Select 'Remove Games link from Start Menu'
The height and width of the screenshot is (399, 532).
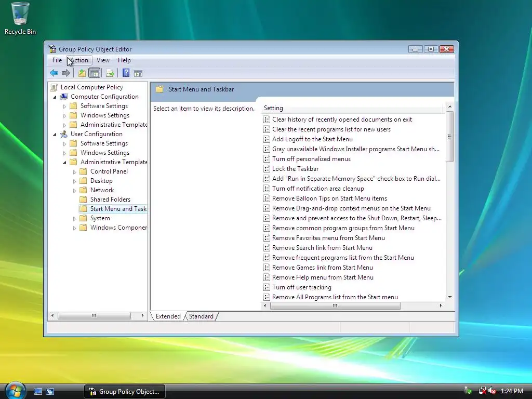[322, 268]
